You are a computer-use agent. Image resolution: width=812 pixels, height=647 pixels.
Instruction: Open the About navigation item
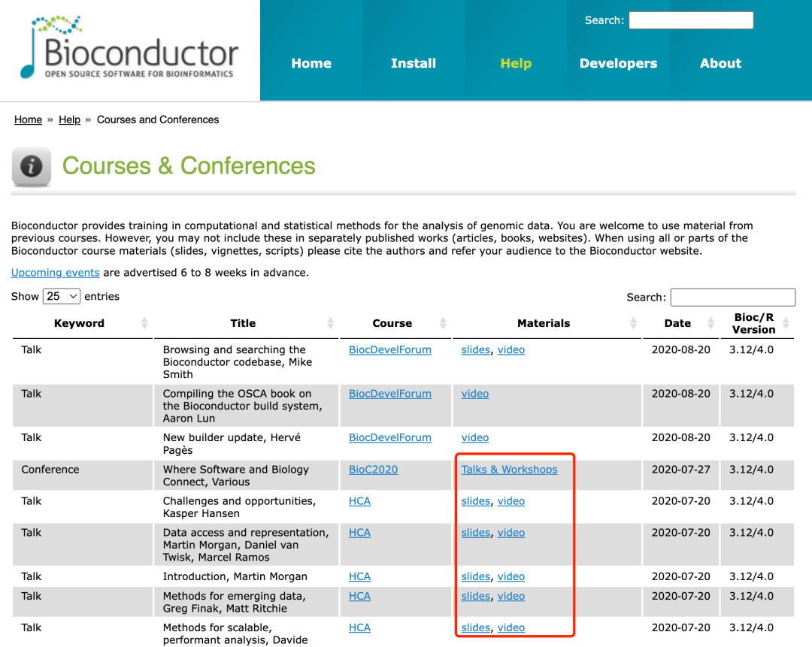point(720,64)
